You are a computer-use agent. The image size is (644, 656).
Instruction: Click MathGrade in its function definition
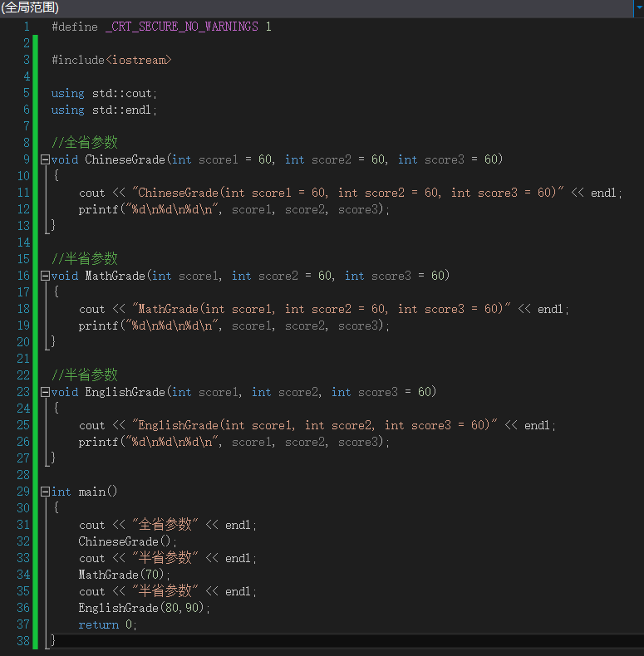[x=116, y=277]
